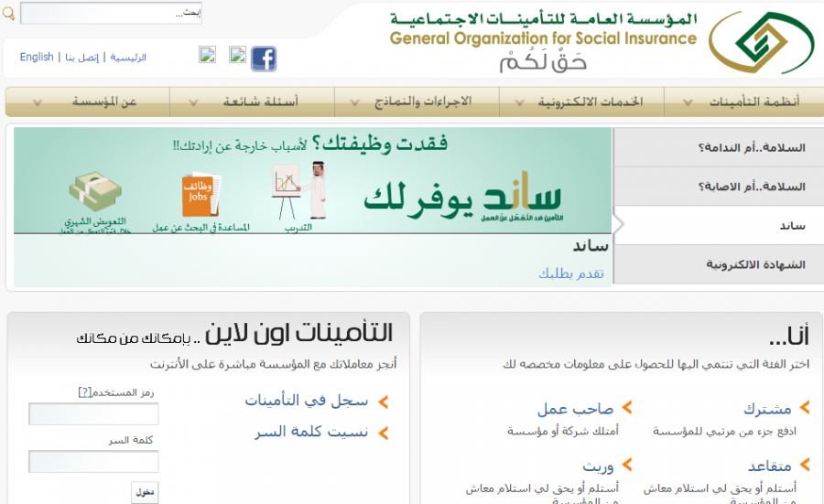Switch site language to English
This screenshot has width=824, height=504.
coord(37,57)
